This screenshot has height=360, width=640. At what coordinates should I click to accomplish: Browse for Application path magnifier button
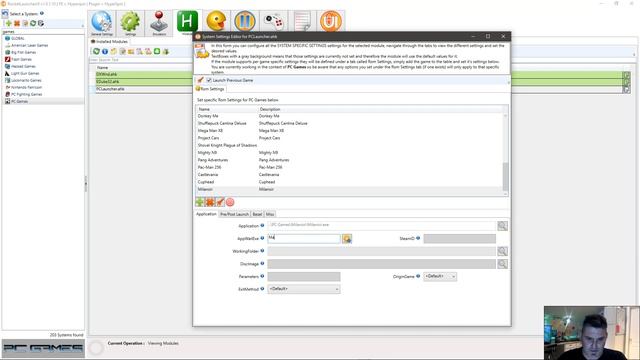click(x=502, y=226)
